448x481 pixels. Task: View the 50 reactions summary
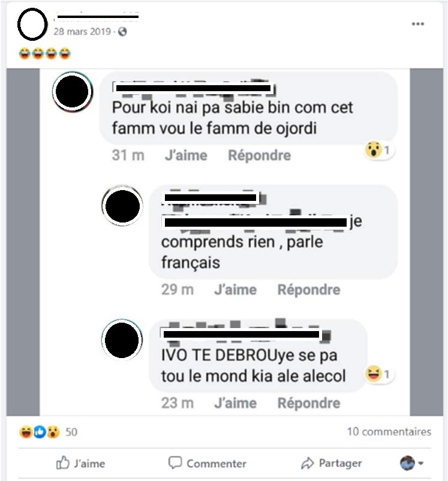click(49, 432)
